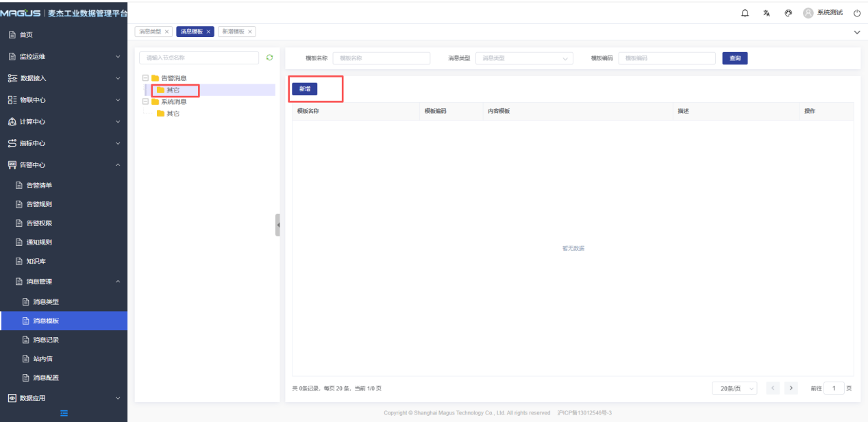Click the 新增 button
This screenshot has height=422, width=868.
coord(305,89)
